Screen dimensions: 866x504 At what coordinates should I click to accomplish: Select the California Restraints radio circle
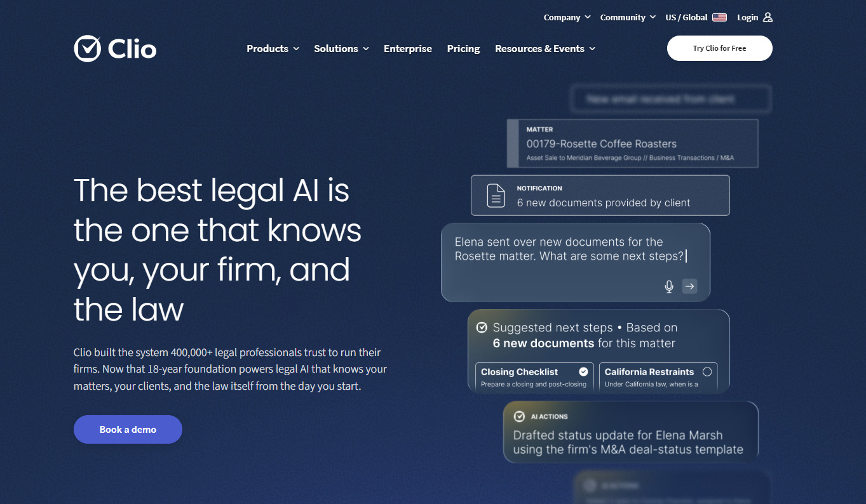point(707,372)
